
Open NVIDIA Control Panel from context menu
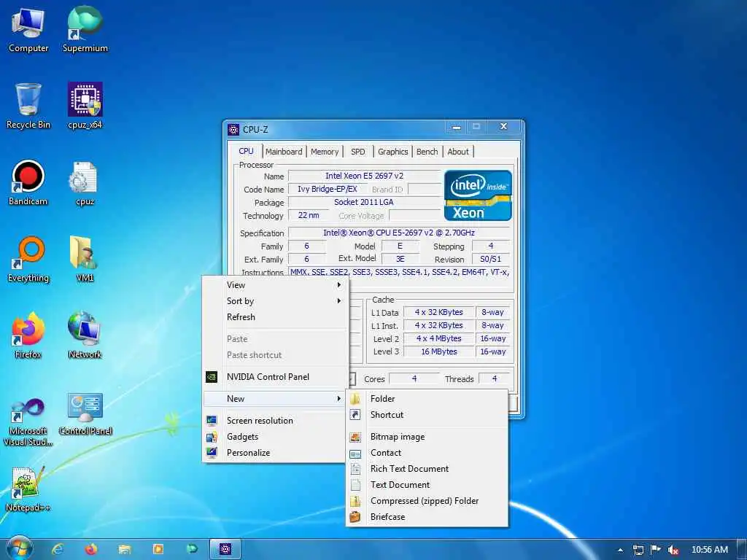[275, 377]
